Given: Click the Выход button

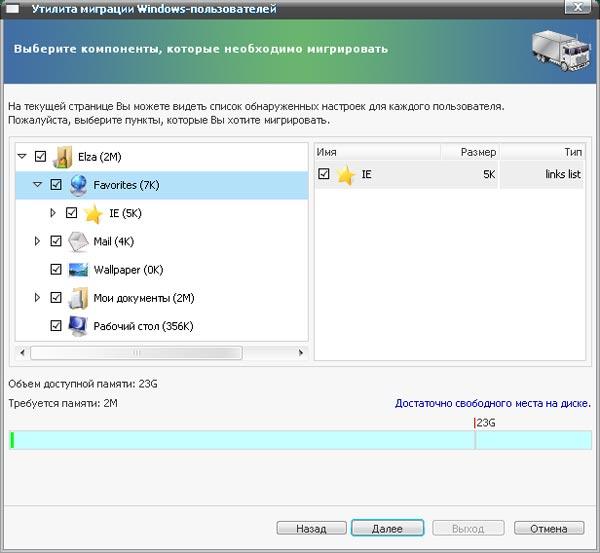Looking at the screenshot, I should pos(468,529).
